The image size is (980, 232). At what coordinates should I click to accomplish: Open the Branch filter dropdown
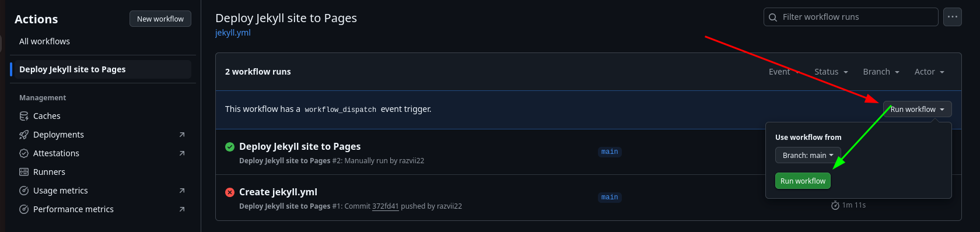pyautogui.click(x=881, y=72)
